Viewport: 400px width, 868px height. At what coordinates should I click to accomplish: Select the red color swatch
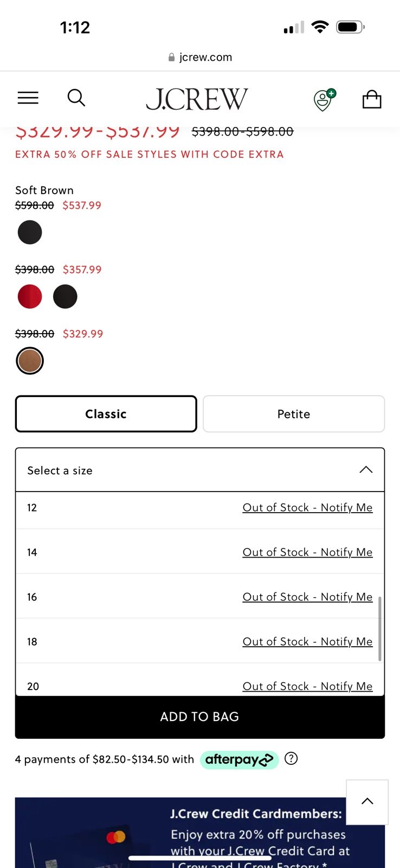[30, 297]
